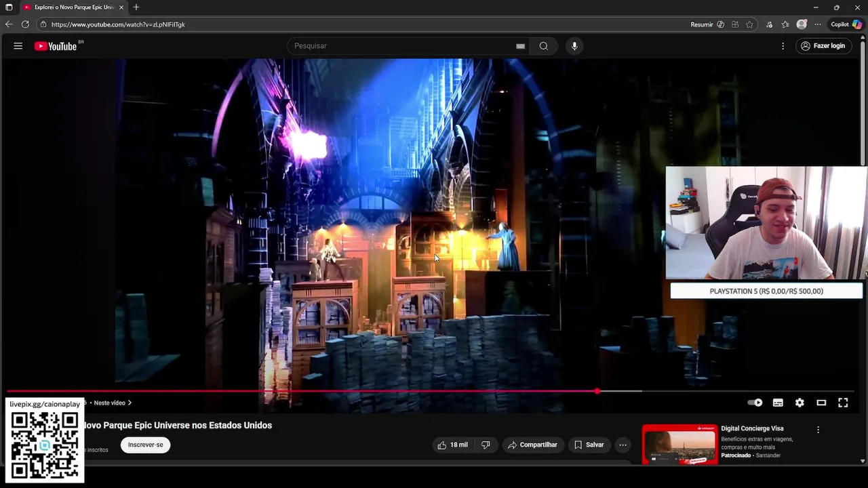Expand the Neste vídeo chapter chevron
Image resolution: width=868 pixels, height=488 pixels.
[x=130, y=403]
